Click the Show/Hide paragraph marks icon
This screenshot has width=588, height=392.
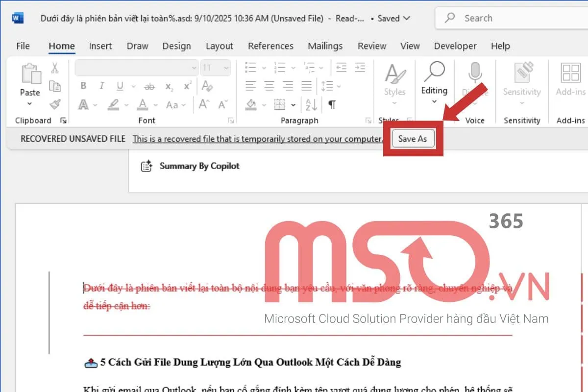332,104
